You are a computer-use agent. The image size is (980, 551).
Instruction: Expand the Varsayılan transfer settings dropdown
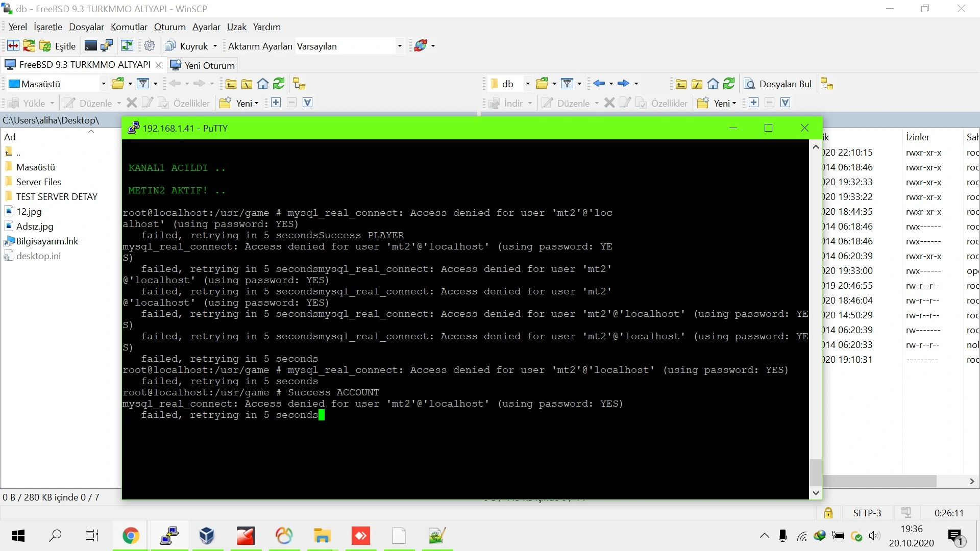pyautogui.click(x=400, y=46)
